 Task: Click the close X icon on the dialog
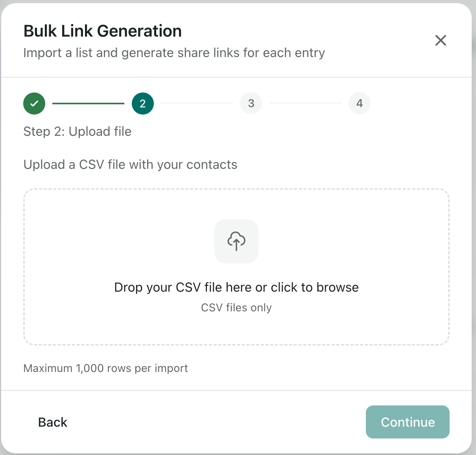point(441,40)
